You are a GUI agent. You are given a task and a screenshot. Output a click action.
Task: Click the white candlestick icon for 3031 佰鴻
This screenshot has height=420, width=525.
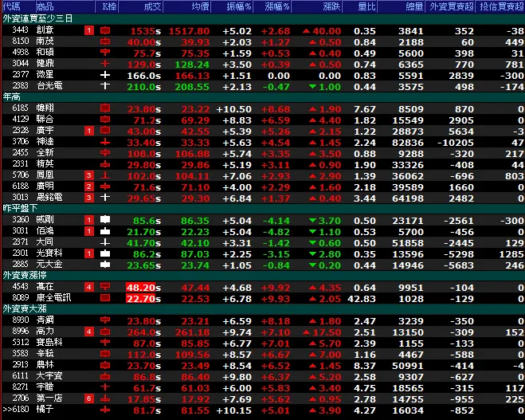(105, 231)
